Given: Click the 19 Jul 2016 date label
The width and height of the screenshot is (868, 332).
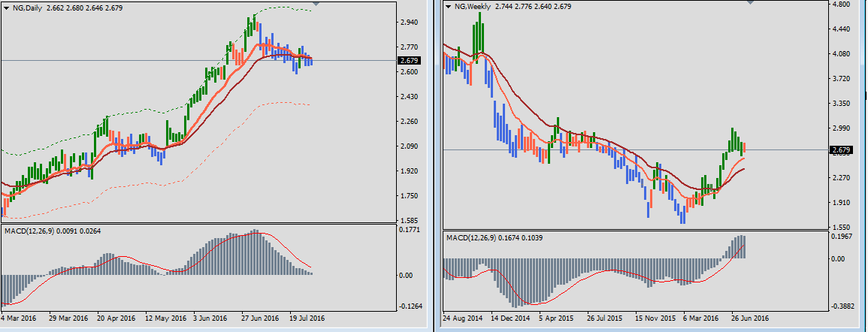Looking at the screenshot, I should coord(306,318).
